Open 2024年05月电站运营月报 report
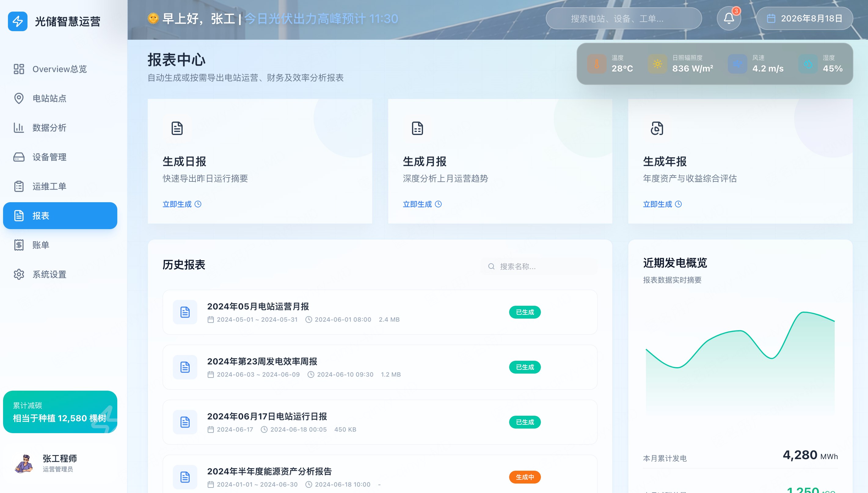 coord(380,312)
